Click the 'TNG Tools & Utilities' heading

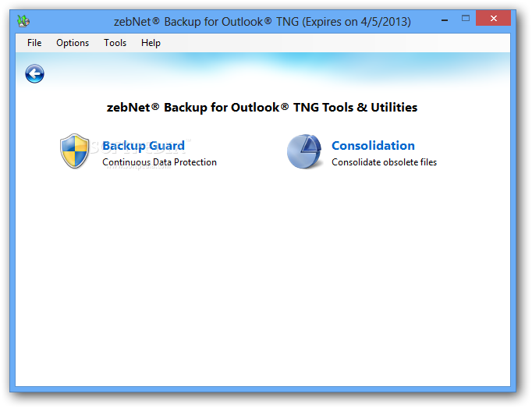click(x=262, y=107)
